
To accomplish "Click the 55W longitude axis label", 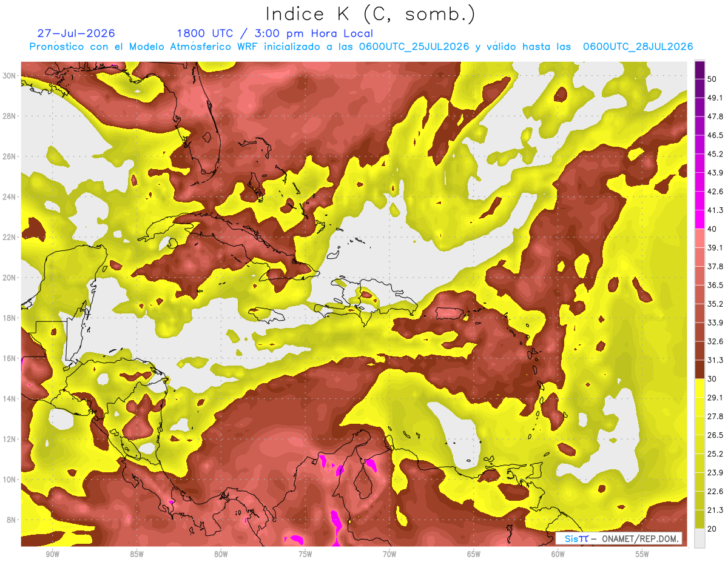I will pos(642,554).
